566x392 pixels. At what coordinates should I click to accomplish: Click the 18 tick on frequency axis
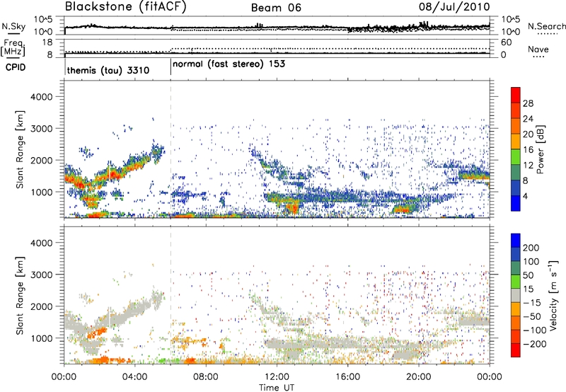47,42
